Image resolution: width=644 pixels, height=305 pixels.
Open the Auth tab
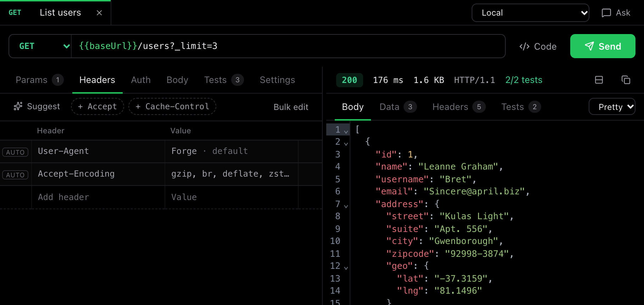pyautogui.click(x=141, y=80)
